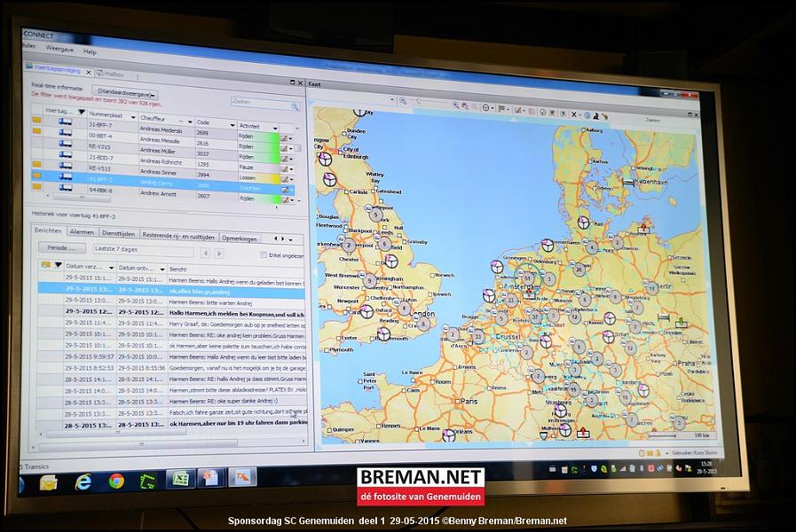Open the Voertuig column filter dropdown

pos(82,112)
